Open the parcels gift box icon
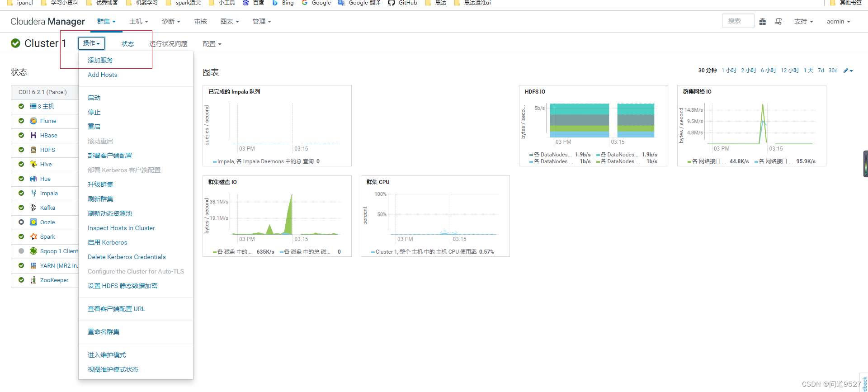Screen dimensions: 868x392 [x=763, y=21]
